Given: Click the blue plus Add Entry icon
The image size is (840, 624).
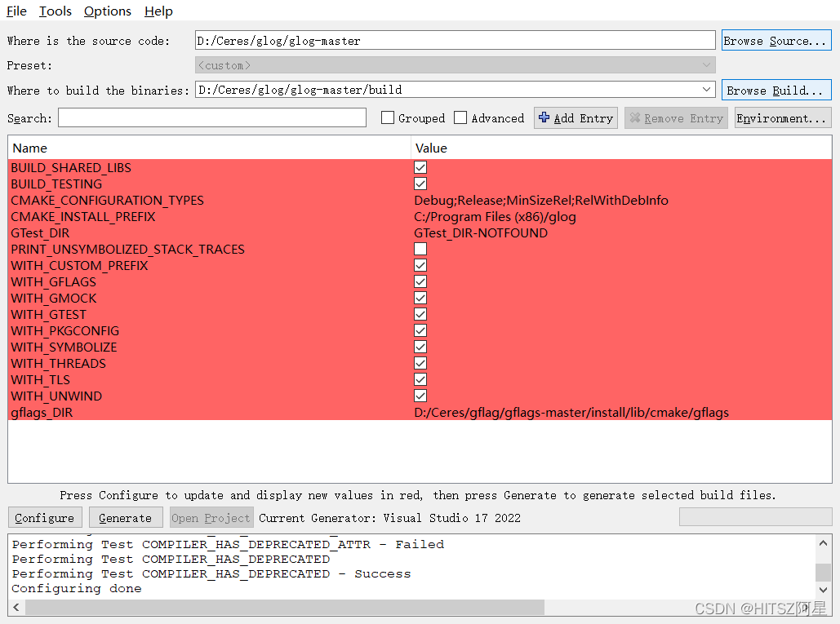Looking at the screenshot, I should pyautogui.click(x=544, y=117).
